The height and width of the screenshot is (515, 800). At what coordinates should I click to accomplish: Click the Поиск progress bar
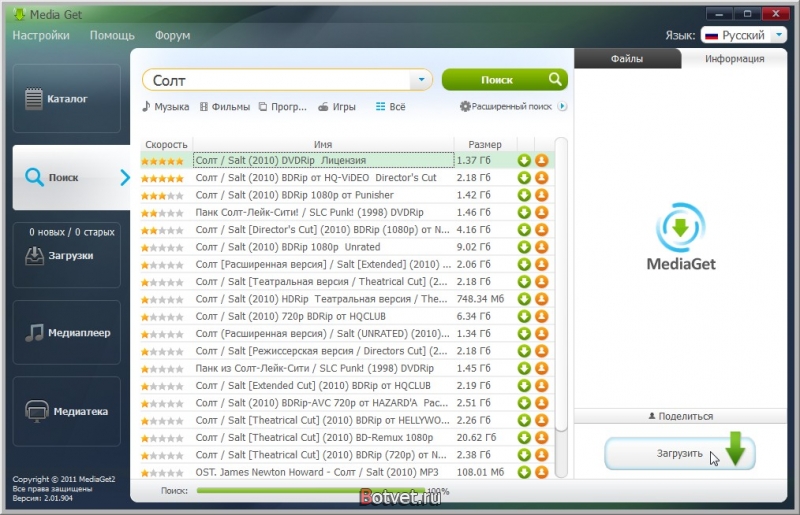tap(311, 491)
